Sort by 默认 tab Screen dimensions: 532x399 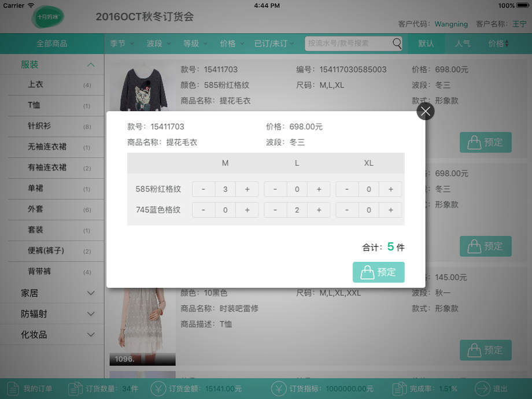[426, 43]
